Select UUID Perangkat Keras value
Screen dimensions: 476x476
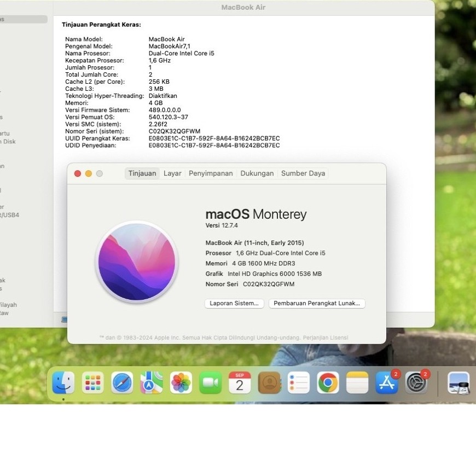tap(214, 138)
